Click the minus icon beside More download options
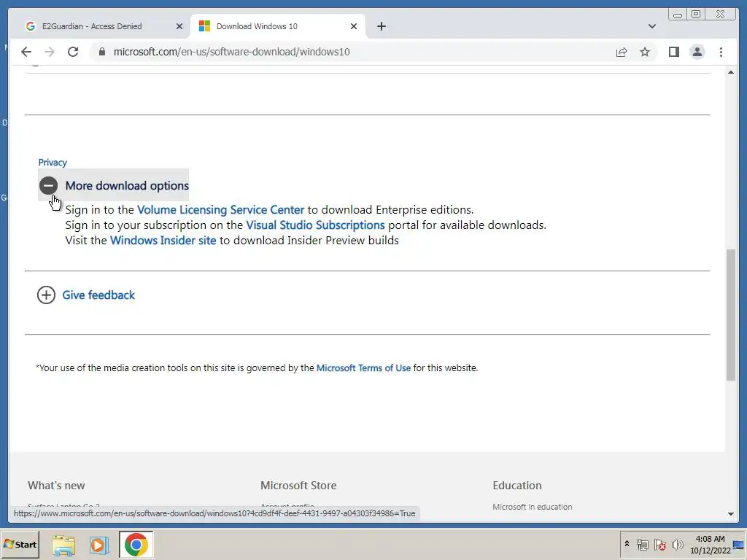This screenshot has height=560, width=747. 48,185
